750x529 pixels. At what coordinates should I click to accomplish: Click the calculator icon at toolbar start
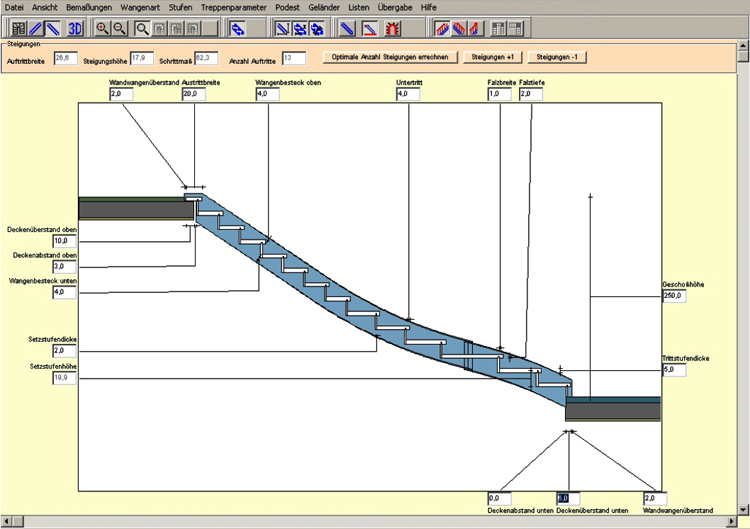pos(18,27)
